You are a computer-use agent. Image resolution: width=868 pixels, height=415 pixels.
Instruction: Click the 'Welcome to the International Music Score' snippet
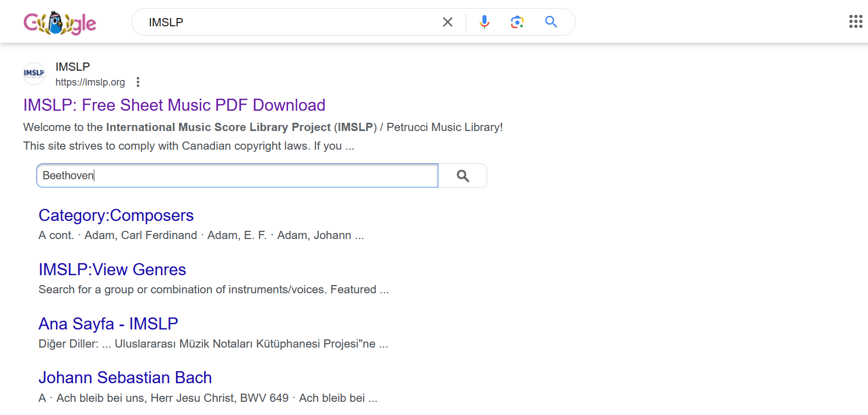click(x=263, y=127)
